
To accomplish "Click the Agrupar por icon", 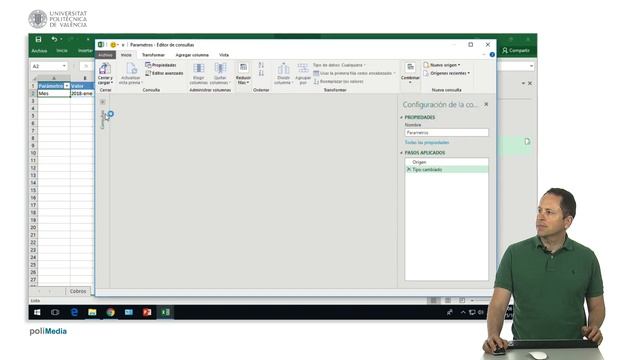I will coord(303,69).
